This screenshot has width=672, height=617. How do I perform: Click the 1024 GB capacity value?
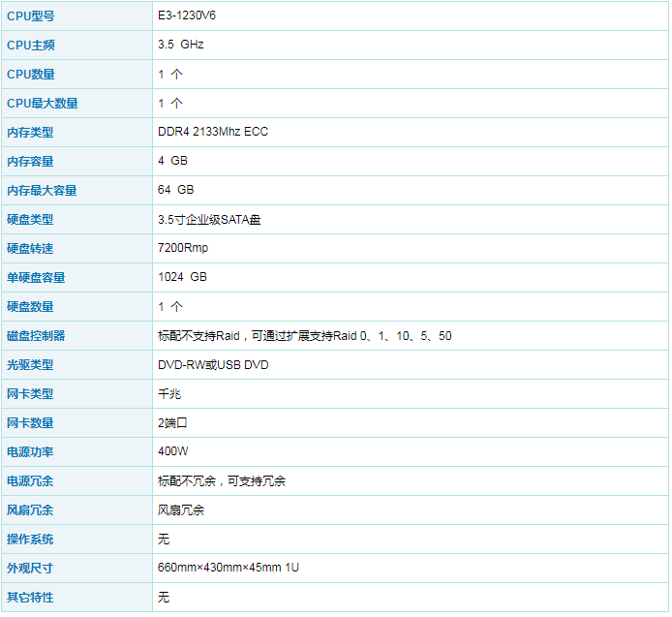point(183,278)
